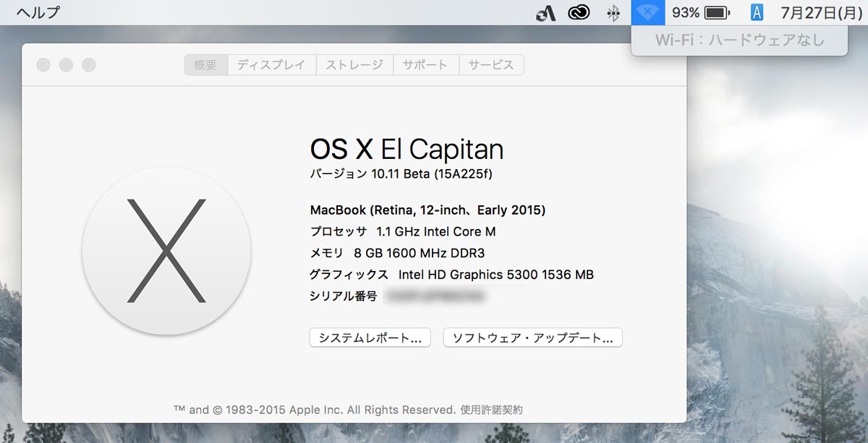This screenshot has width=868, height=443.
Task: Open the Creative Cloud menu bar icon
Action: (x=579, y=12)
